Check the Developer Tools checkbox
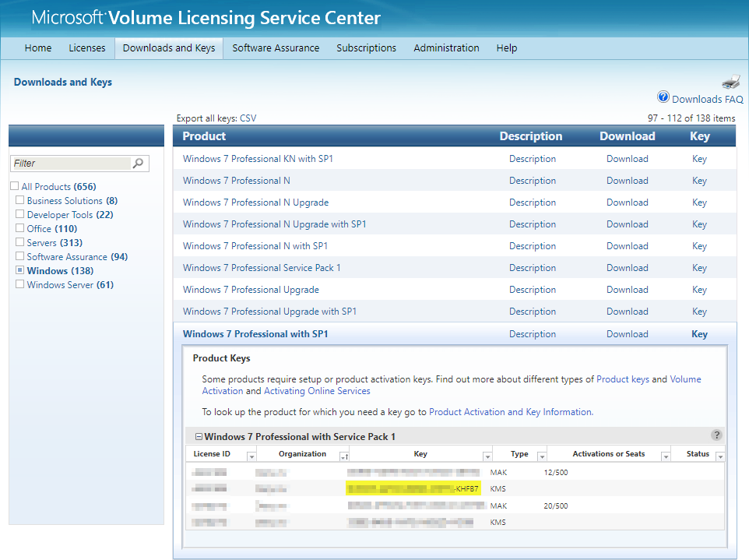The width and height of the screenshot is (749, 560). pos(19,213)
